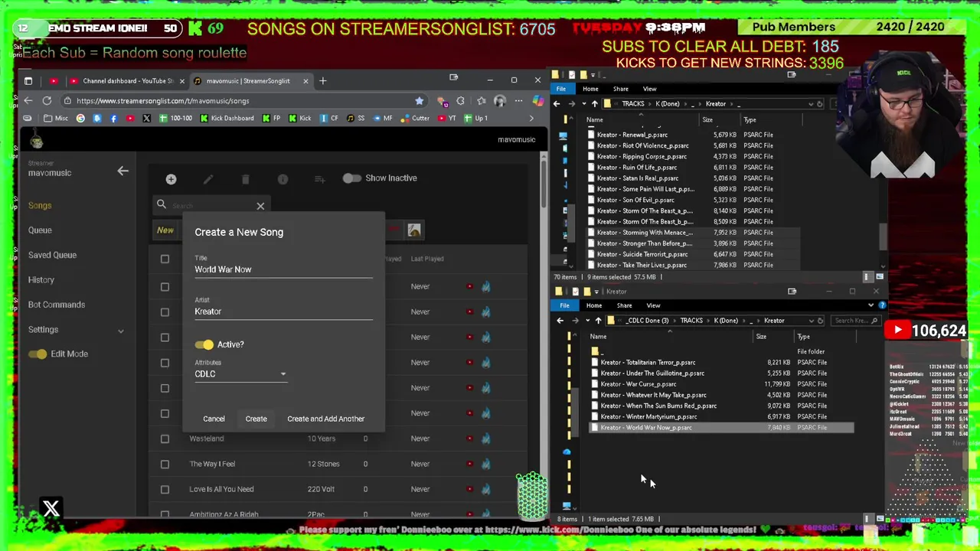Click the Title field World War Now

point(283,269)
